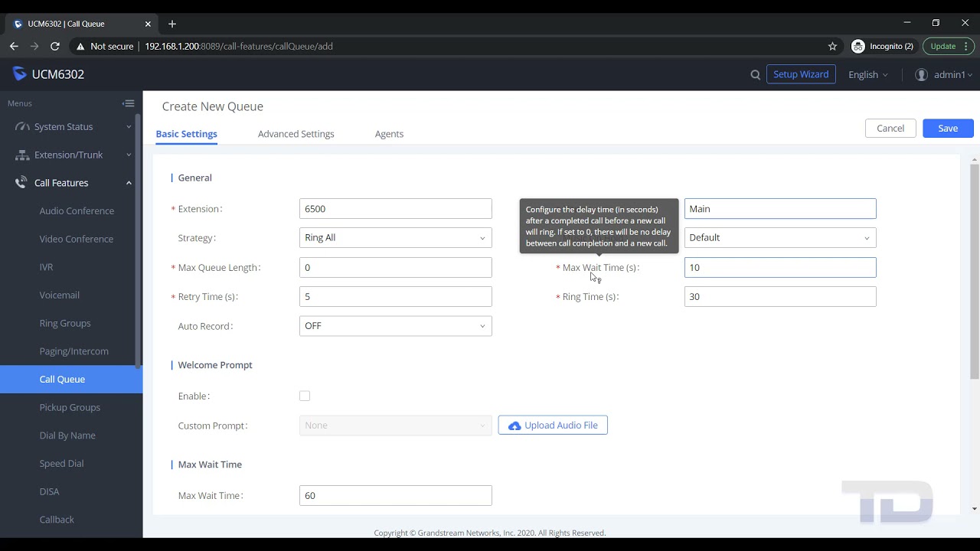Open the Strategy Ring All dropdown

pyautogui.click(x=395, y=238)
